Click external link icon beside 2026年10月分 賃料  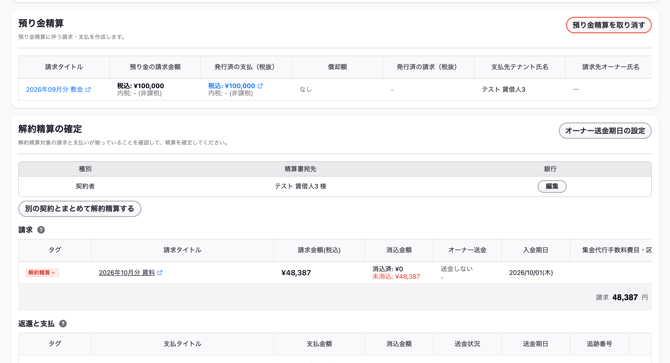click(x=160, y=272)
